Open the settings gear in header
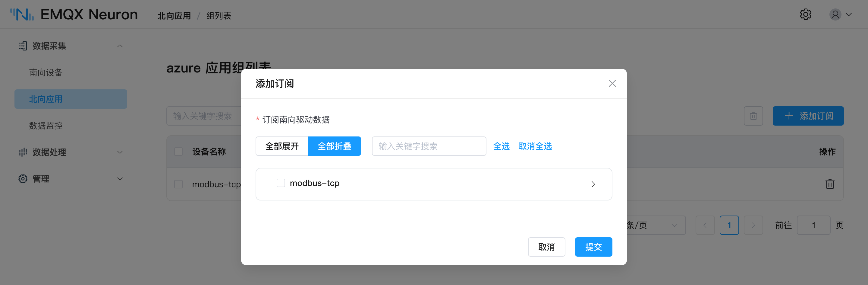868x285 pixels. pos(805,14)
